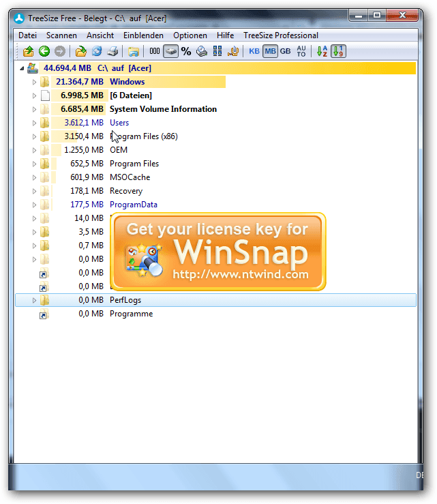Click the folder icon next to OEM
The width and height of the screenshot is (437, 504).
point(45,150)
